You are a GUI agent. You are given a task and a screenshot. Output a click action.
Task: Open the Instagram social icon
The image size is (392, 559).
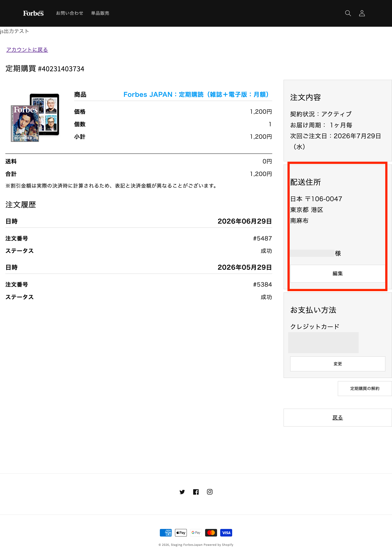click(210, 492)
